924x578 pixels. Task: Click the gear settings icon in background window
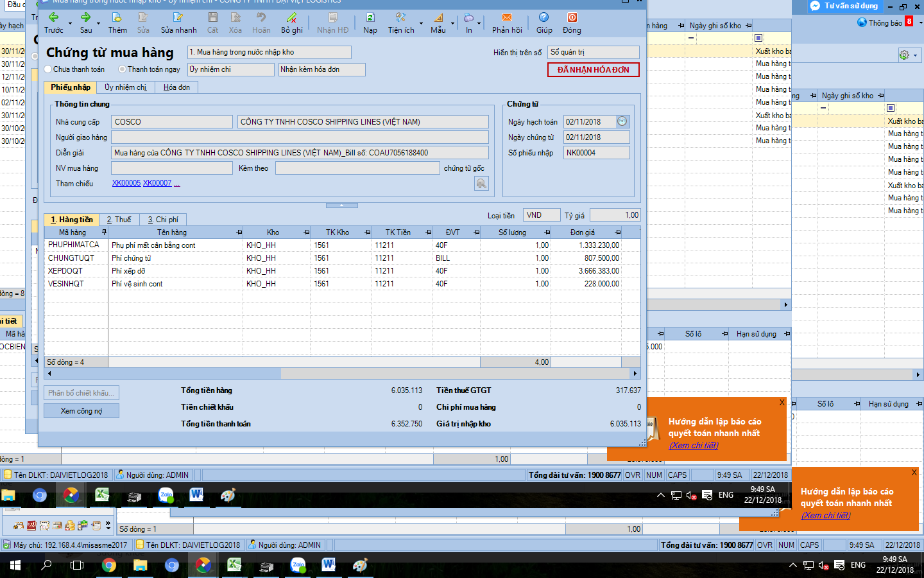click(905, 55)
